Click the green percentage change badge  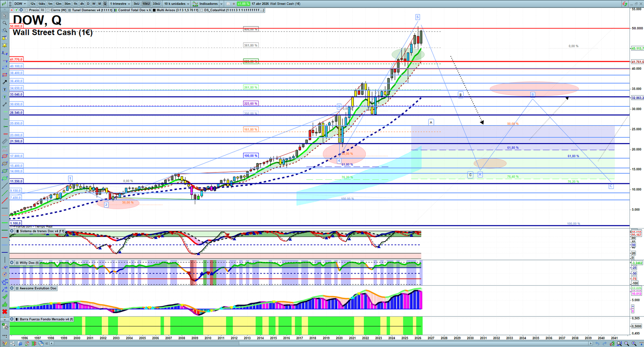pyautogui.click(x=244, y=4)
